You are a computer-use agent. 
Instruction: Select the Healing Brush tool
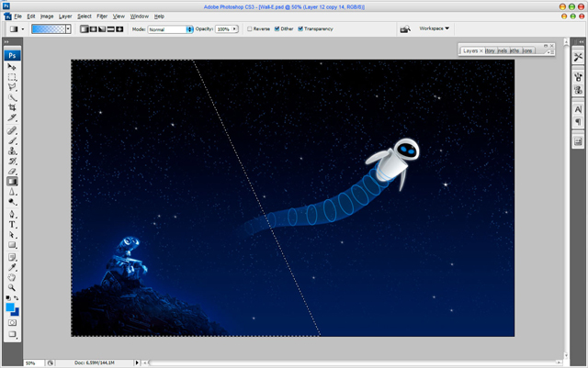(x=12, y=130)
